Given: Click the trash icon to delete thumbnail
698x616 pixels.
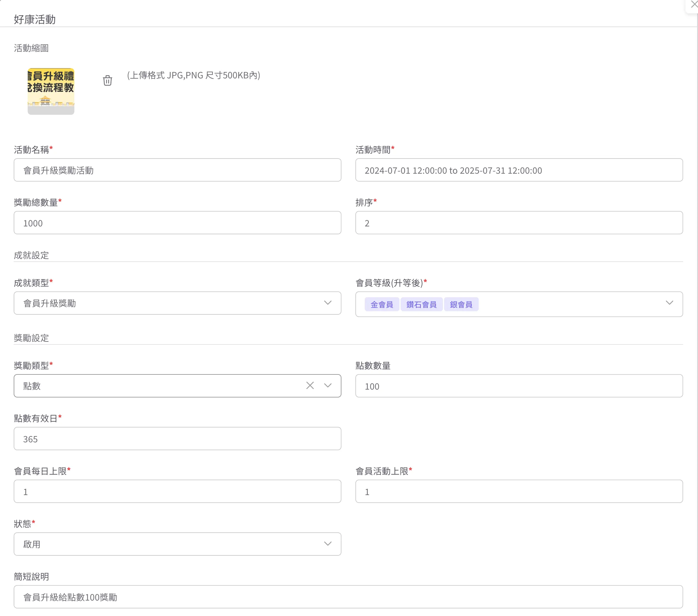Looking at the screenshot, I should [x=107, y=80].
